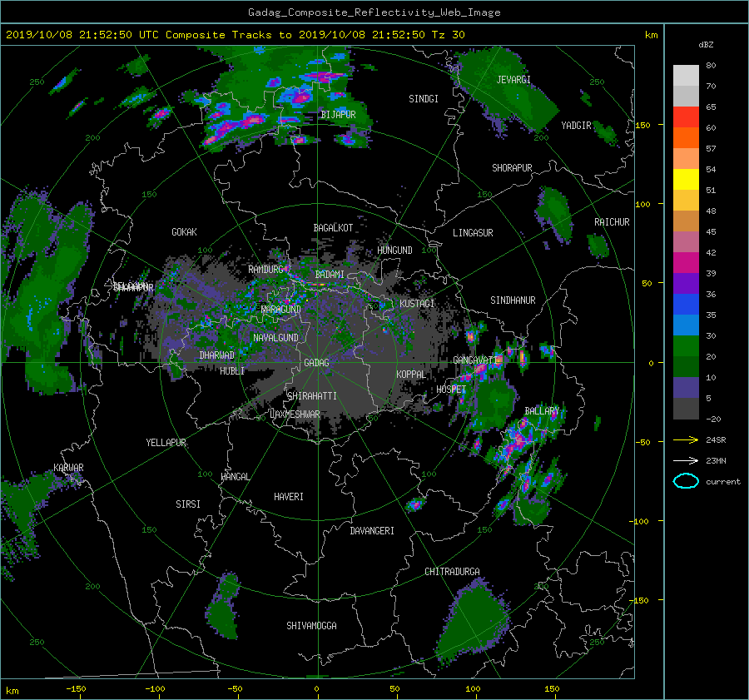The image size is (749, 700).
Task: Click the BALLARY city label
Action: click(542, 411)
